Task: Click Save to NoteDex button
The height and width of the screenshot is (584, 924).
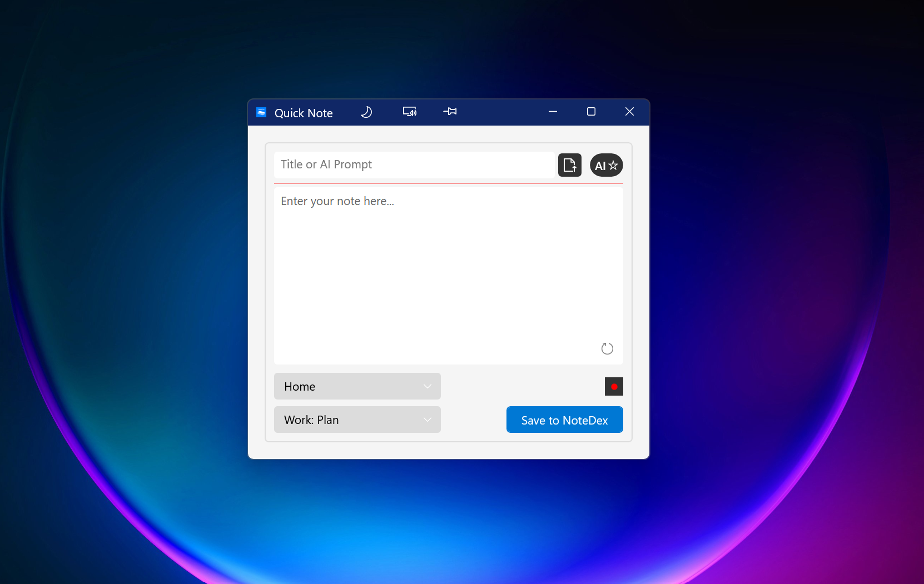Action: [x=565, y=420]
